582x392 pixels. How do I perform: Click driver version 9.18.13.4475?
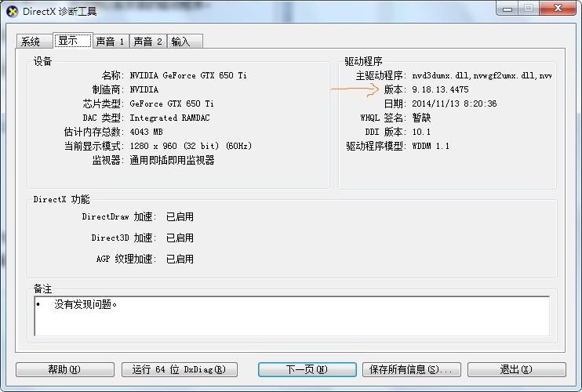[x=440, y=89]
